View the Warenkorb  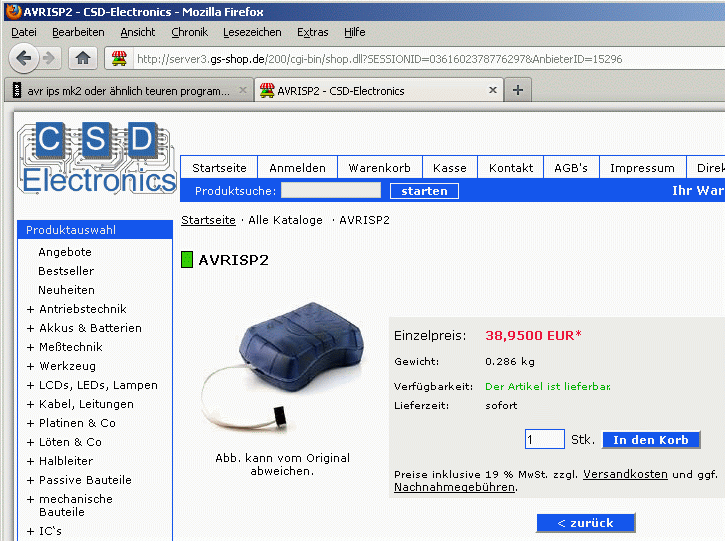pos(380,168)
